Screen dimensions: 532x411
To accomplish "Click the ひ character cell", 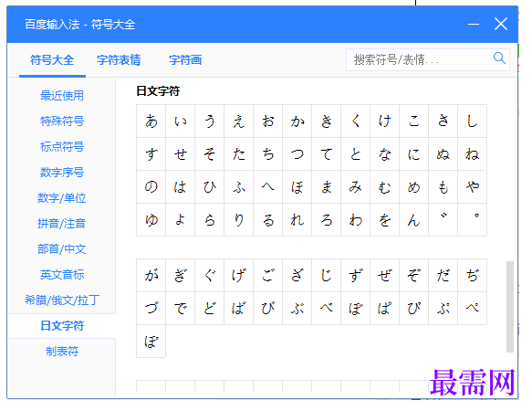I will [209, 187].
